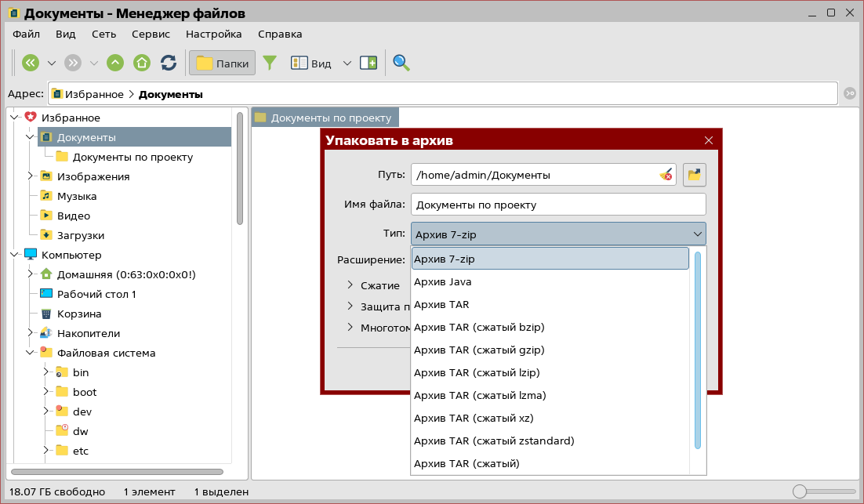864x504 pixels.
Task: Click the split panel add icon
Action: 368,63
